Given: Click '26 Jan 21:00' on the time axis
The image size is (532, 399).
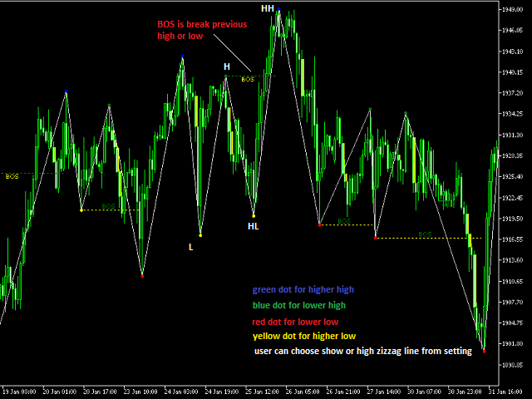Looking at the screenshot, I should (343, 392).
